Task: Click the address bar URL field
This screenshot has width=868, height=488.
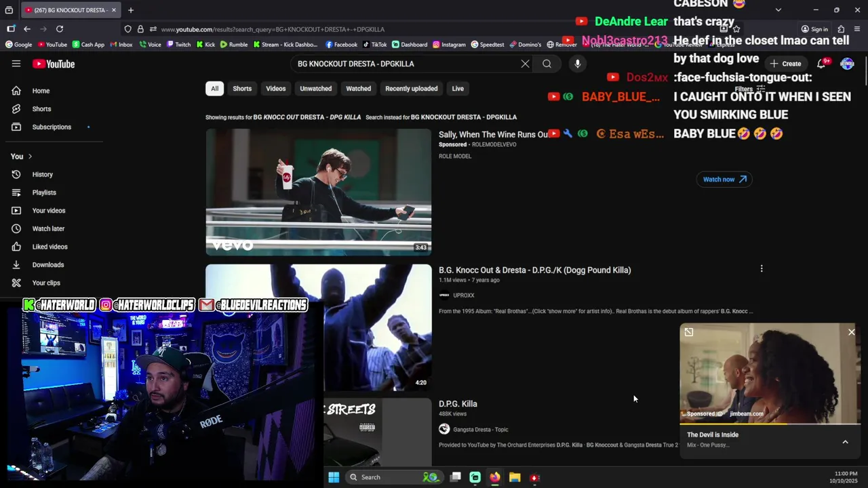Action: click(434, 29)
